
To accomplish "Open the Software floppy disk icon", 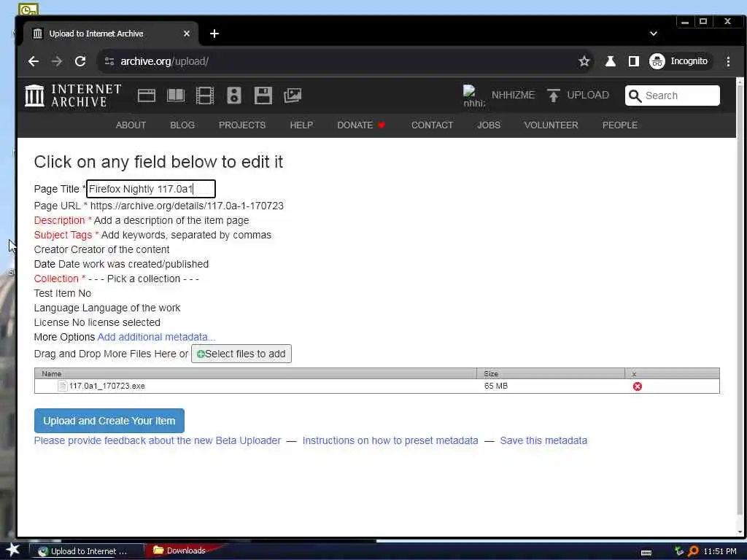I will click(263, 96).
